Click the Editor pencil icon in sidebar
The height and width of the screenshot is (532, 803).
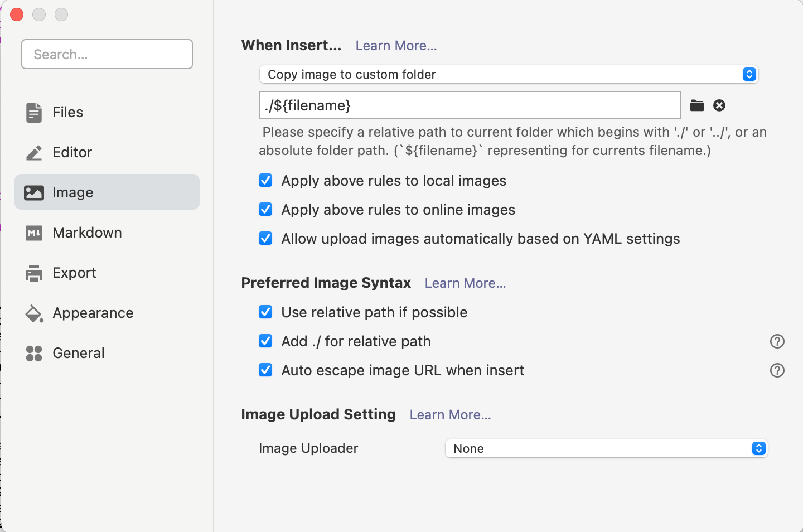(x=34, y=152)
